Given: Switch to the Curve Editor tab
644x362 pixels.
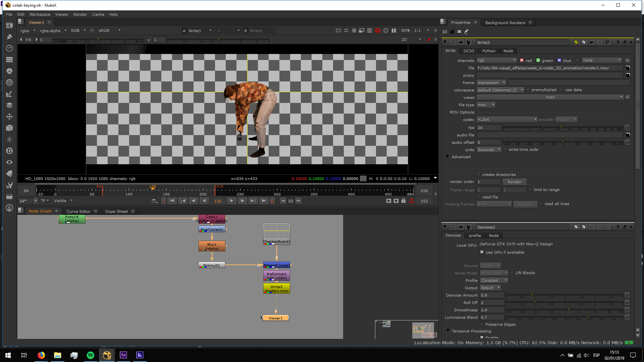Looking at the screenshot, I should point(78,211).
